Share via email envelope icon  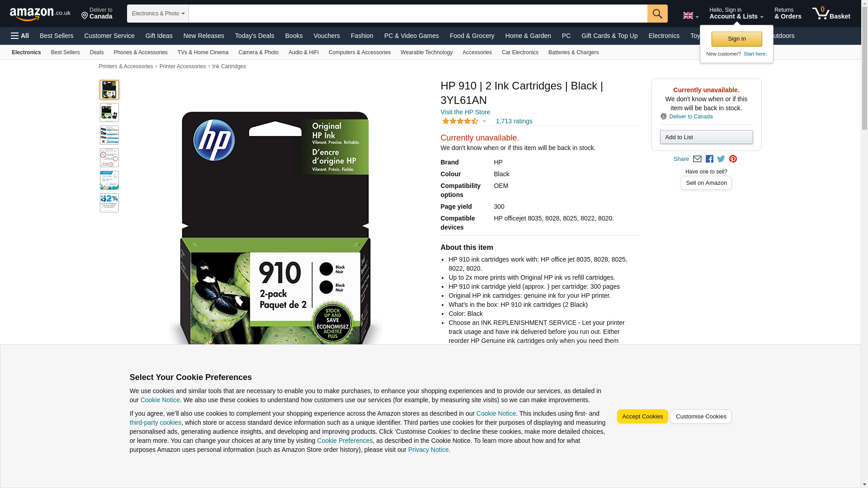(x=697, y=159)
